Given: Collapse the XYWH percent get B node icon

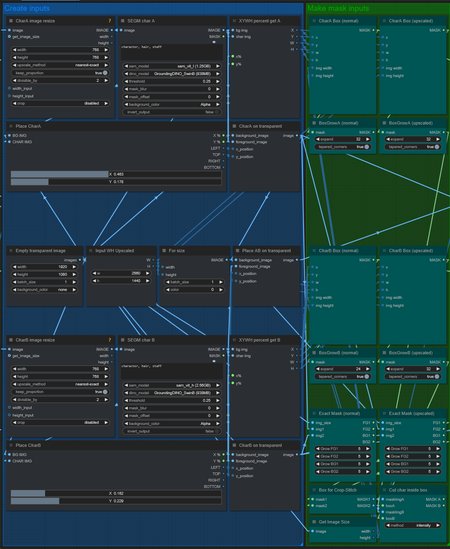Looking at the screenshot, I should 234,340.
